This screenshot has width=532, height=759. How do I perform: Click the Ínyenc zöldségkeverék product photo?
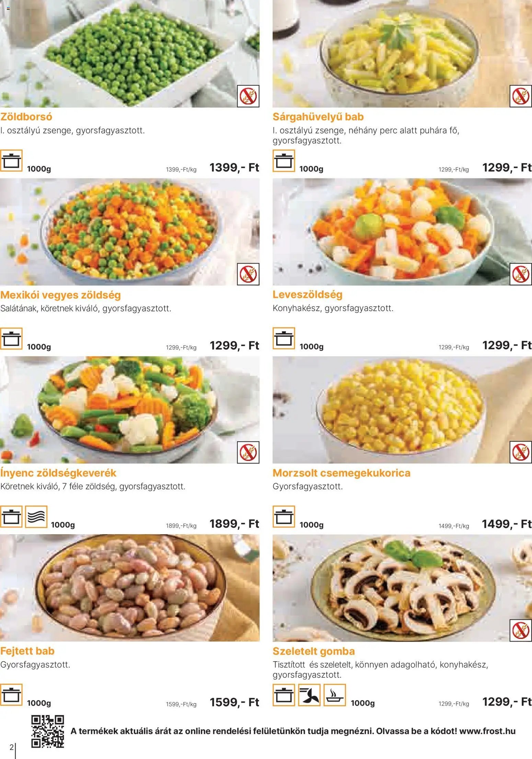[x=130, y=410]
